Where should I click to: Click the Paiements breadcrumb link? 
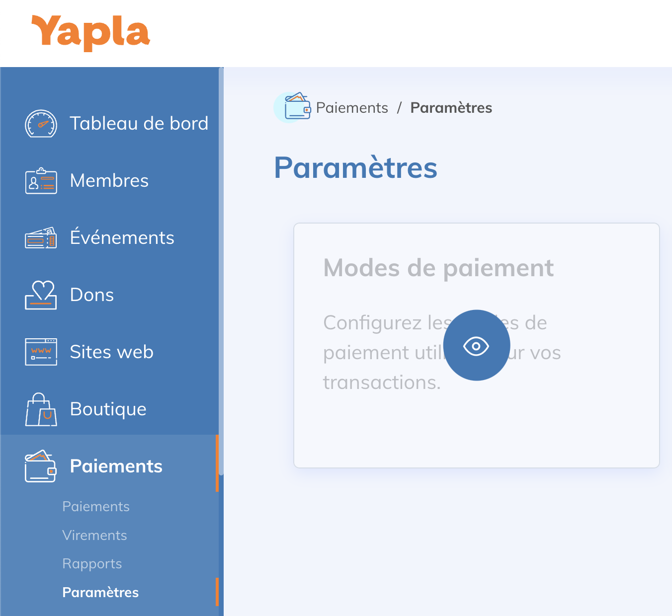352,108
